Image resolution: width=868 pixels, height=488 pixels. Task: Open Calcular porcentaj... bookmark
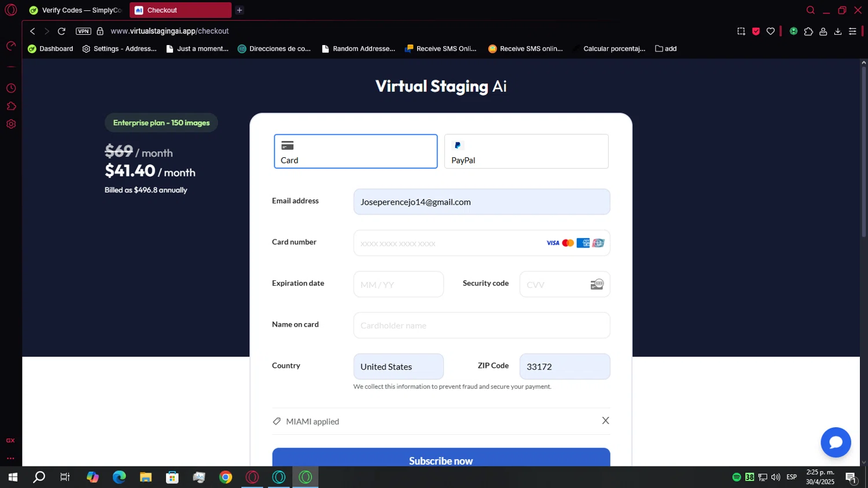[609, 49]
